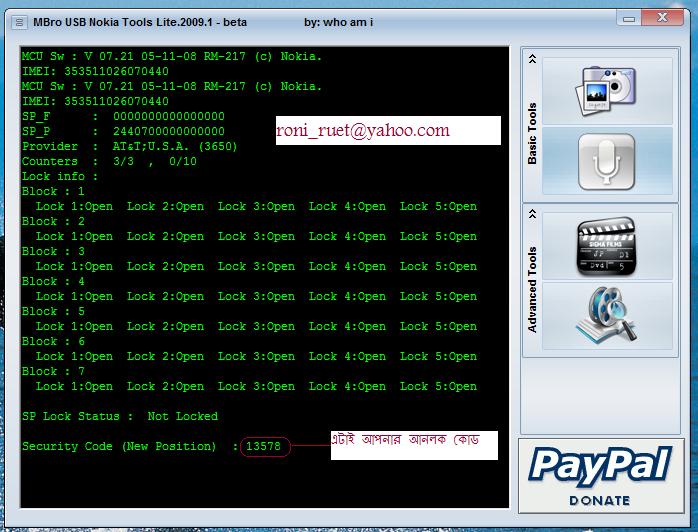Click the second MCU Sw version line
The width and height of the screenshot is (698, 532).
pyautogui.click(x=172, y=86)
